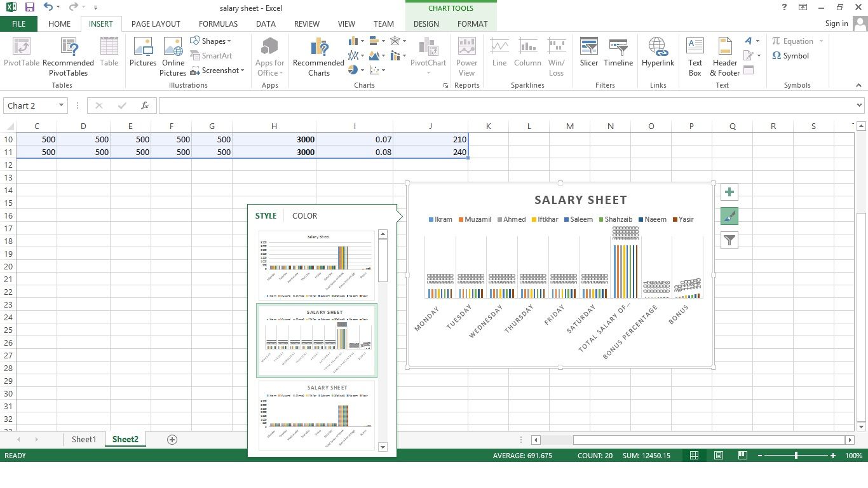Open the Shapes dropdown
This screenshot has width=868, height=488.
(x=210, y=41)
